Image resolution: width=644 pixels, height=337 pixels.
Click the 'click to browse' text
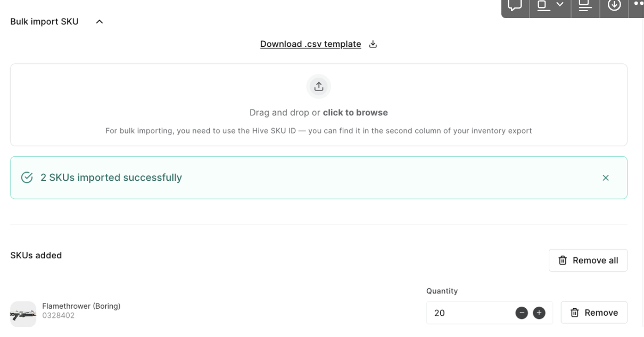(355, 113)
